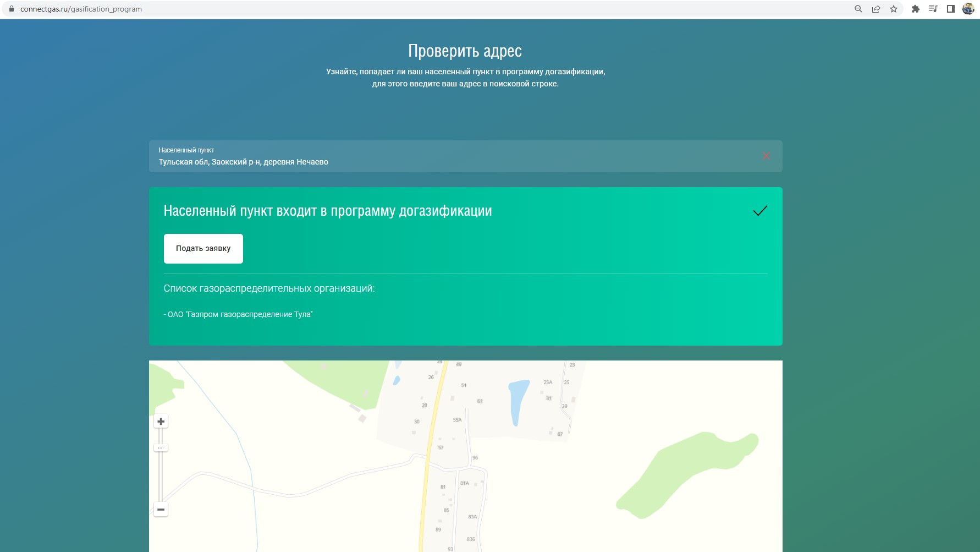980x552 pixels.
Task: Click the 'Подать заявку' button
Action: point(203,249)
